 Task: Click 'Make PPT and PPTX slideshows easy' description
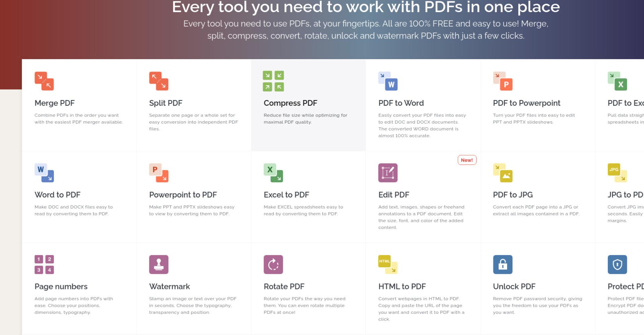tap(192, 210)
